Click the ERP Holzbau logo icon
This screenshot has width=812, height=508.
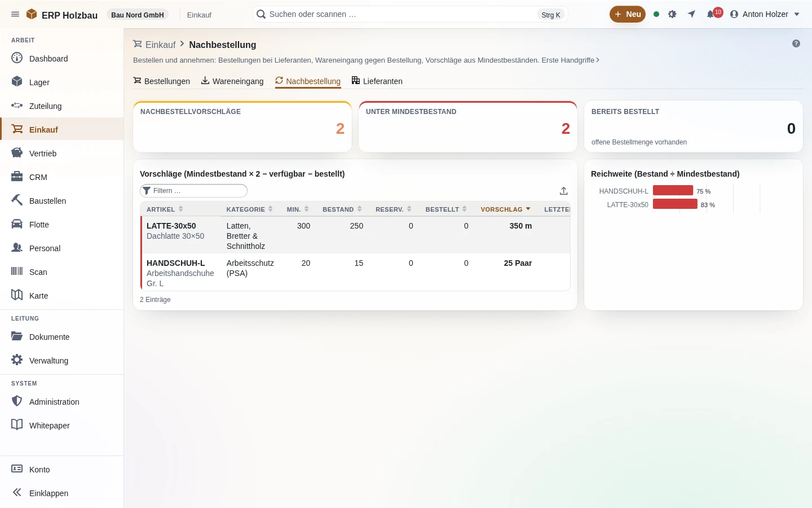32,14
